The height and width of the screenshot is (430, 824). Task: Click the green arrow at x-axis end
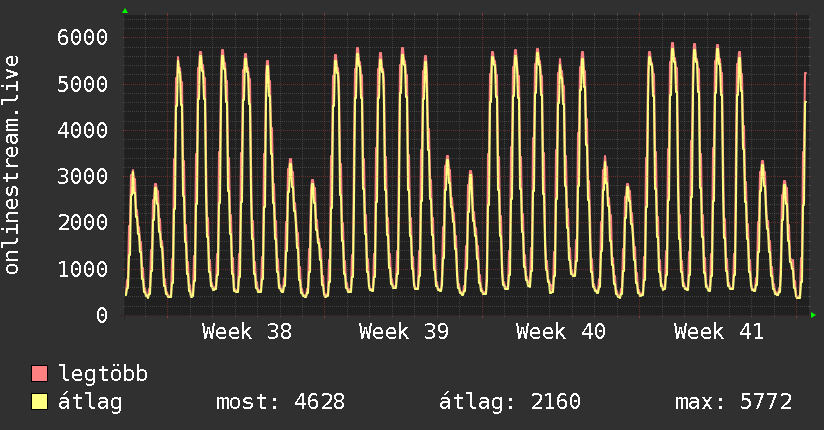pyautogui.click(x=813, y=315)
